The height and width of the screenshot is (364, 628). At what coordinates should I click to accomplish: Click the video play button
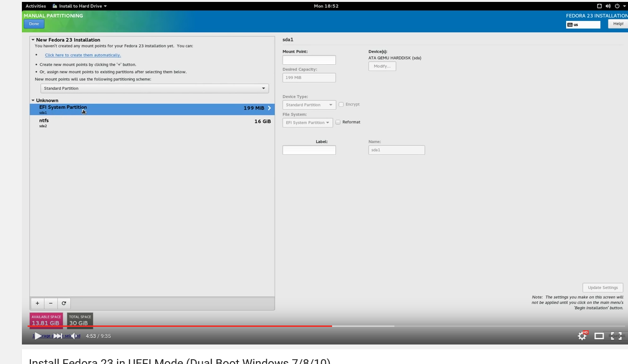click(38, 336)
